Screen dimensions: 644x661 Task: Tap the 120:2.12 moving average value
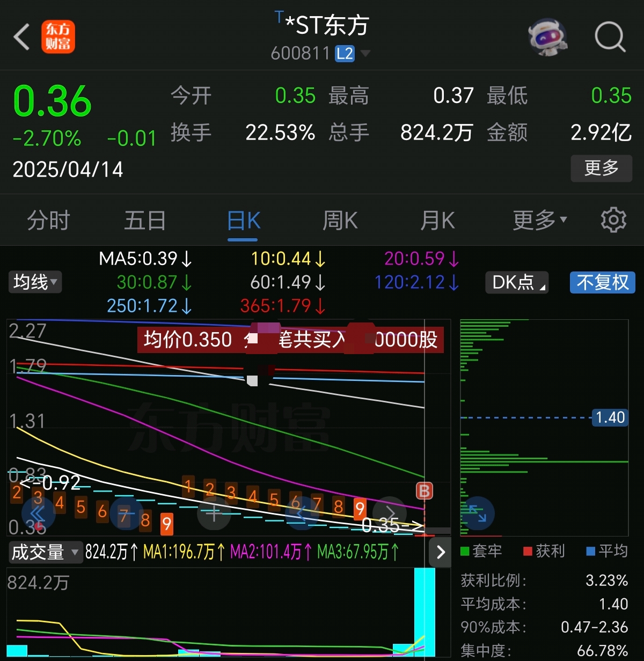click(x=417, y=282)
